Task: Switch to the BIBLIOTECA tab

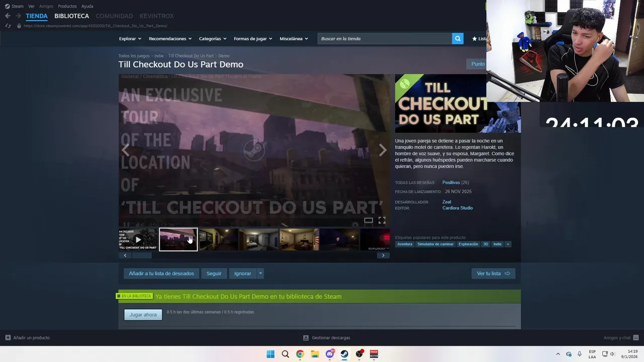Action: (x=71, y=16)
